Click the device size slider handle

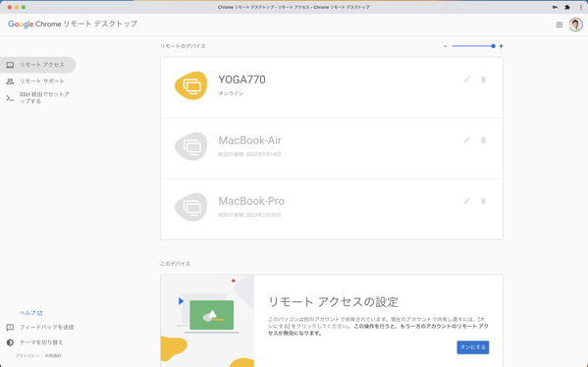[x=493, y=46]
